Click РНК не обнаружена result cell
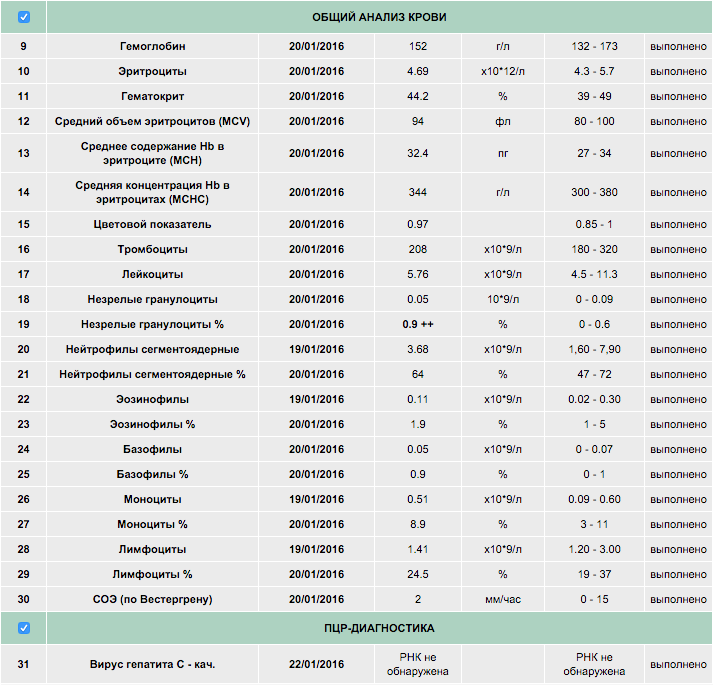 [x=418, y=665]
